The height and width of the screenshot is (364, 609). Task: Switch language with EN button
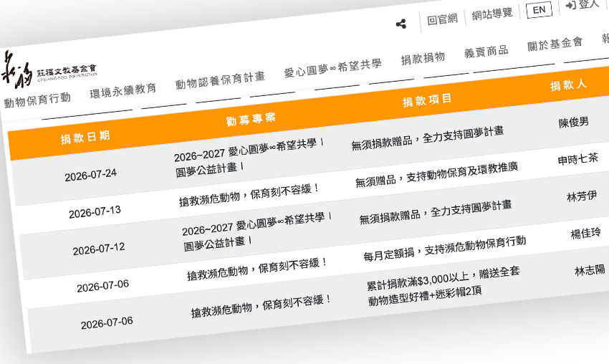539,10
